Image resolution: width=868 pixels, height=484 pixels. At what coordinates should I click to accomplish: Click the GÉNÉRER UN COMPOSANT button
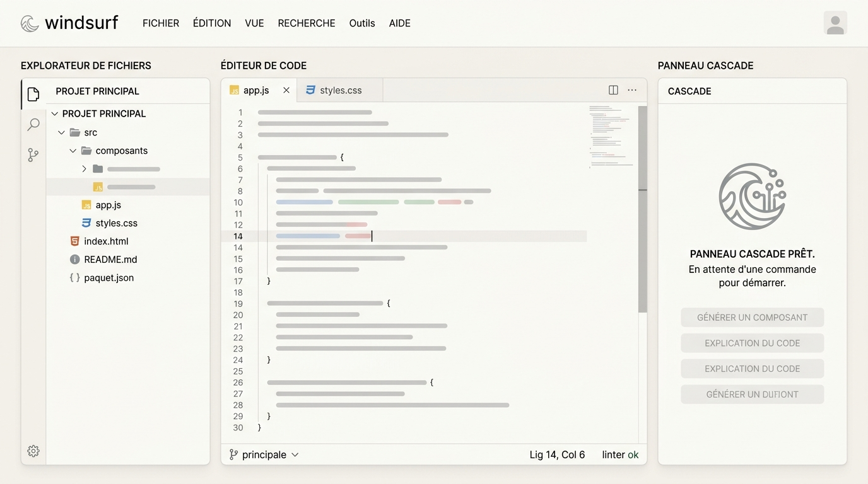pos(753,318)
